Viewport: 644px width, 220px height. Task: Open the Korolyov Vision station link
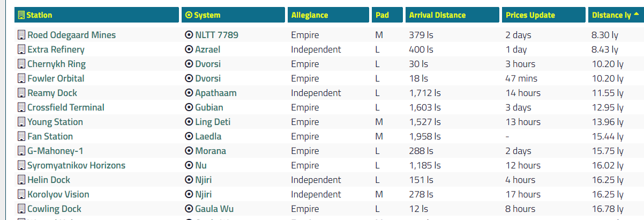tap(58, 194)
